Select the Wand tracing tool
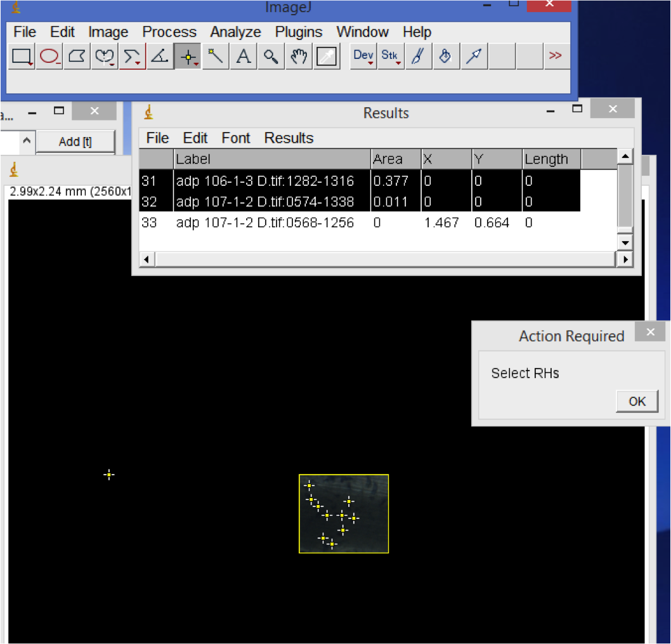This screenshot has height=644, width=671. [216, 56]
